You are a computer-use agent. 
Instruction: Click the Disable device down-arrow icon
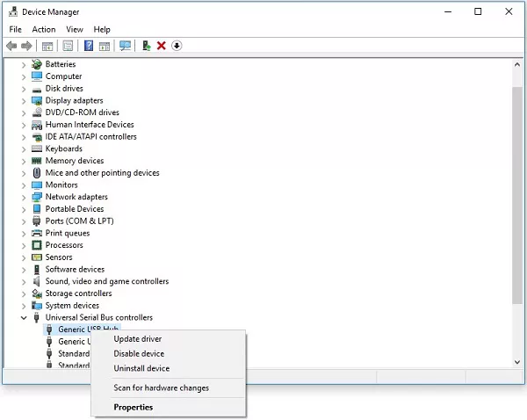177,46
